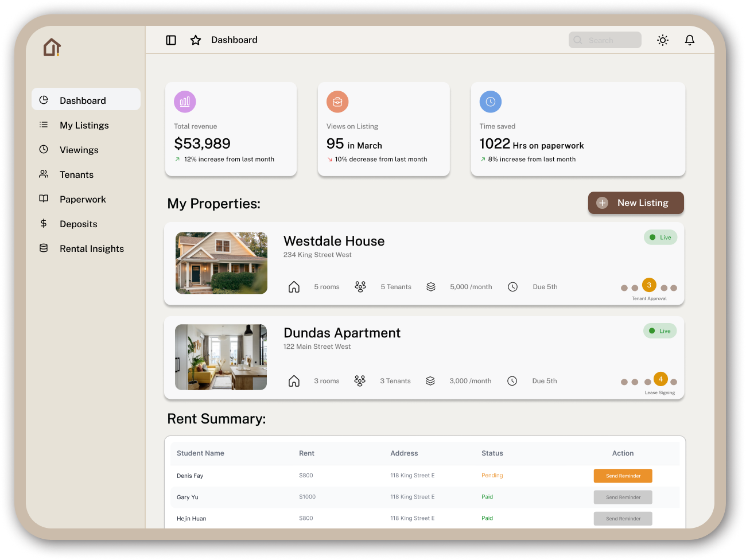The height and width of the screenshot is (560, 746).
Task: Click the blue Time saved clock icon
Action: tap(491, 102)
